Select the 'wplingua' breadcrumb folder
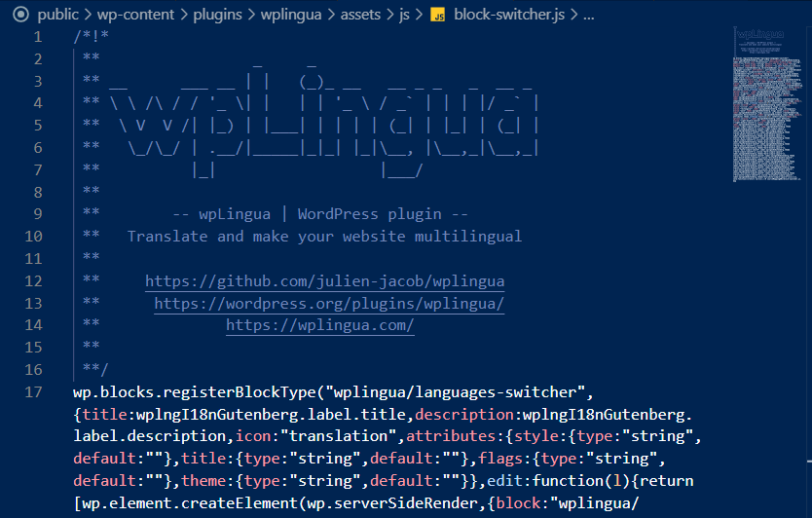 click(x=291, y=15)
